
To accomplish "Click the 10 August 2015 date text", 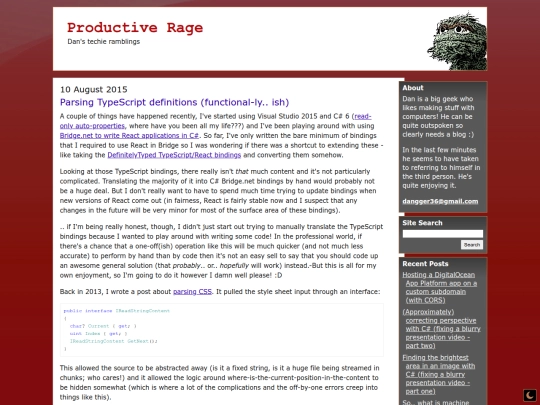I will click(x=94, y=90).
